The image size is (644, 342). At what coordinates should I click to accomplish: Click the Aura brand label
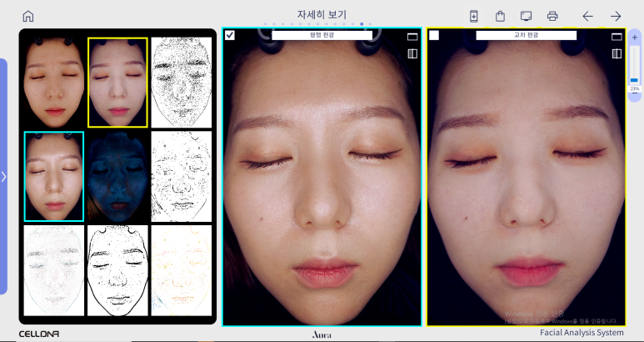pyautogui.click(x=322, y=334)
